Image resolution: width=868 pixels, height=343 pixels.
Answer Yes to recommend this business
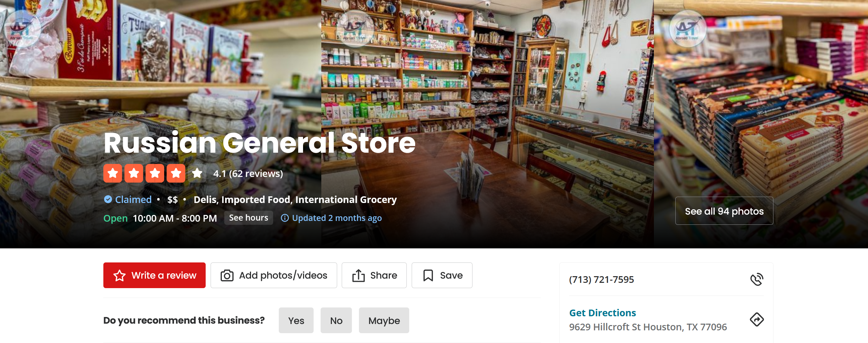[296, 320]
